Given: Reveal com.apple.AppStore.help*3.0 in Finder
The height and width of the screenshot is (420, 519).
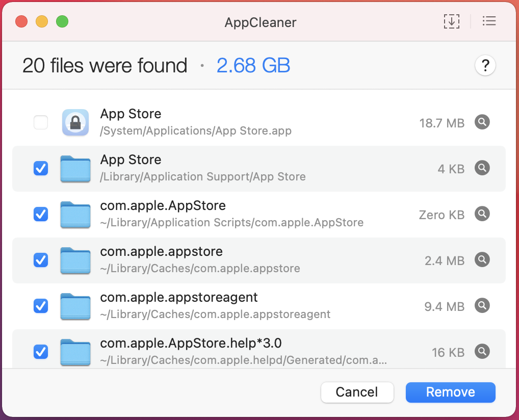Looking at the screenshot, I should click(482, 352).
